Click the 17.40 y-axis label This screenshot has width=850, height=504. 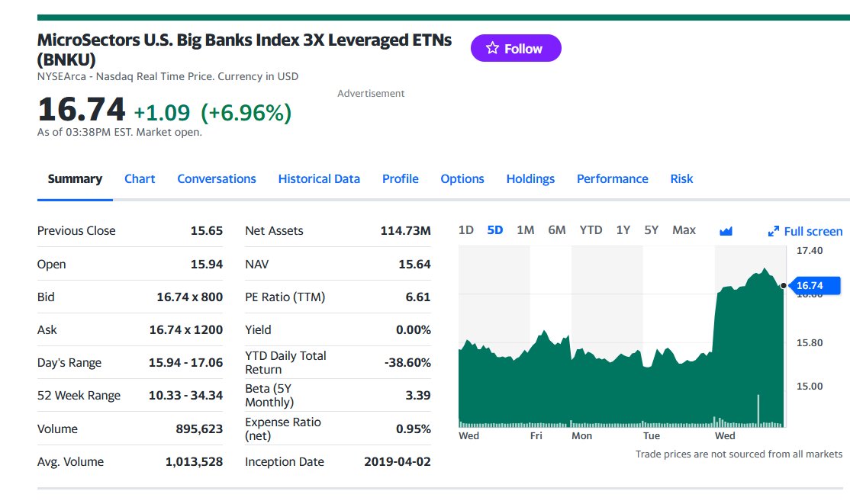(810, 251)
